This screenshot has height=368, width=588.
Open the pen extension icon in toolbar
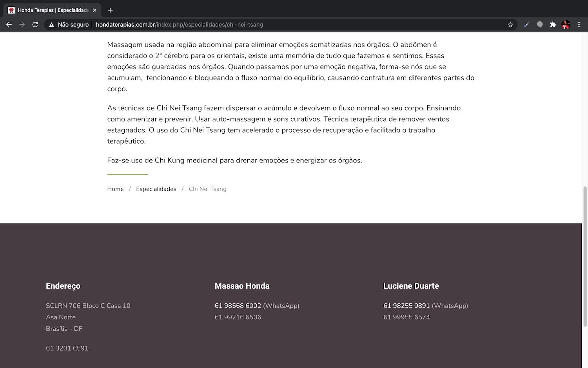526,25
